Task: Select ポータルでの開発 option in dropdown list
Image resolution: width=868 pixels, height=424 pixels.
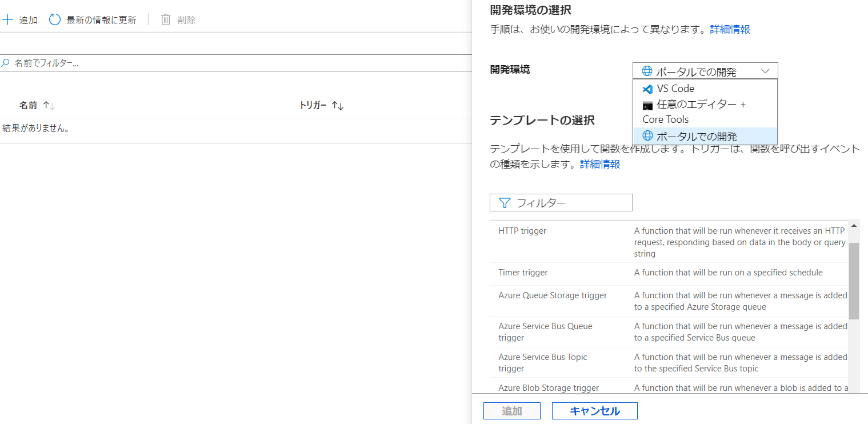Action: [705, 136]
